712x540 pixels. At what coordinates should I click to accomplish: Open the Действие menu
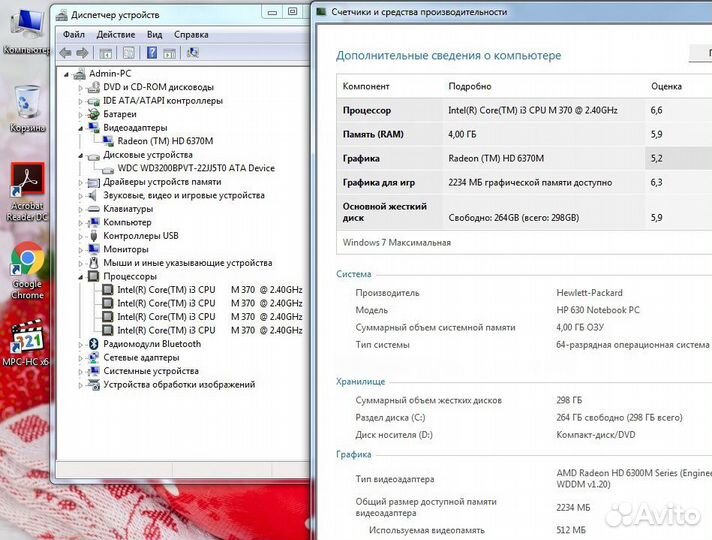(115, 35)
